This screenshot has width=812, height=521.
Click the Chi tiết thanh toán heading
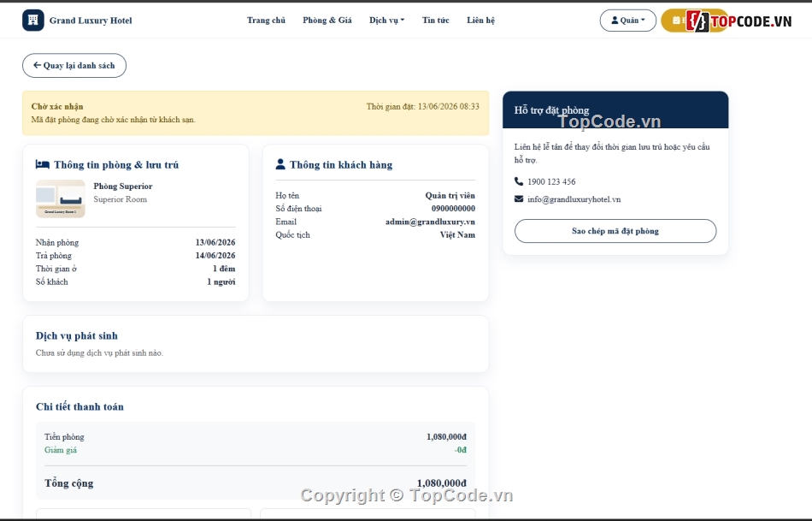(x=79, y=406)
